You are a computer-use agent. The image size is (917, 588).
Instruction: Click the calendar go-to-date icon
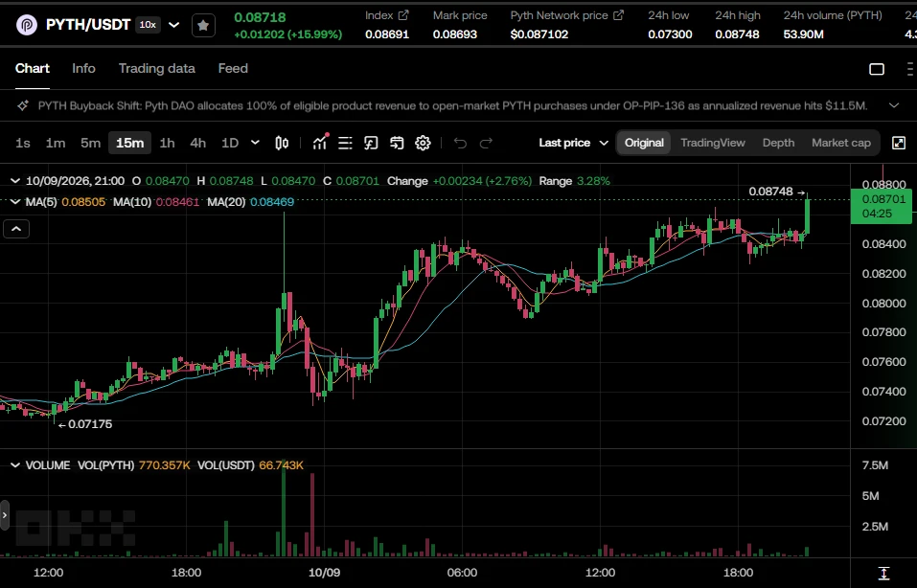pos(397,143)
